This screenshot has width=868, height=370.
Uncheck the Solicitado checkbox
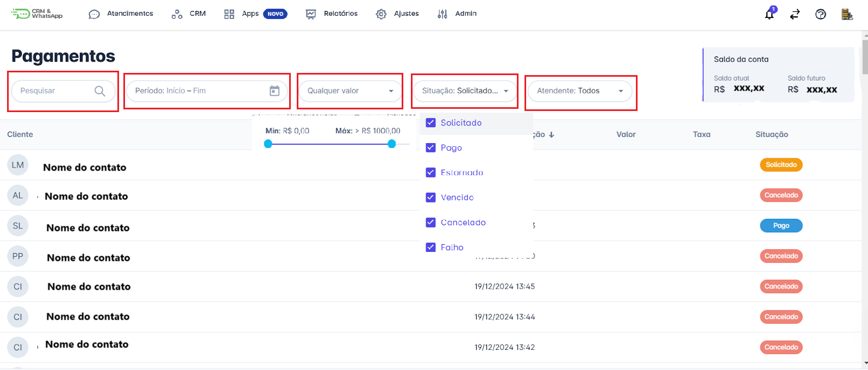[430, 123]
